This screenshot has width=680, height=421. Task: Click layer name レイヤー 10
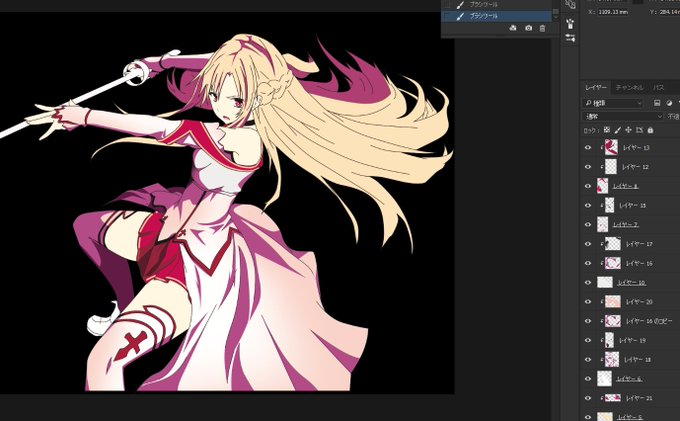pyautogui.click(x=631, y=283)
